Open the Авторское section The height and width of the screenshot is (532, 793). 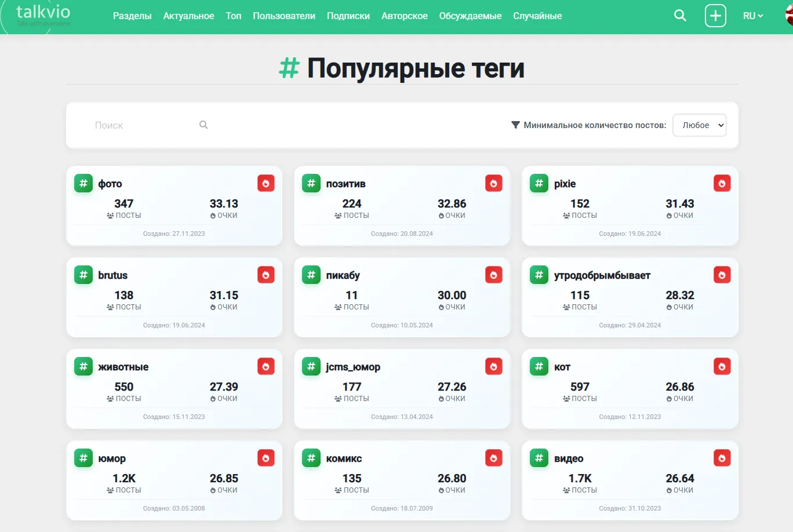click(405, 16)
